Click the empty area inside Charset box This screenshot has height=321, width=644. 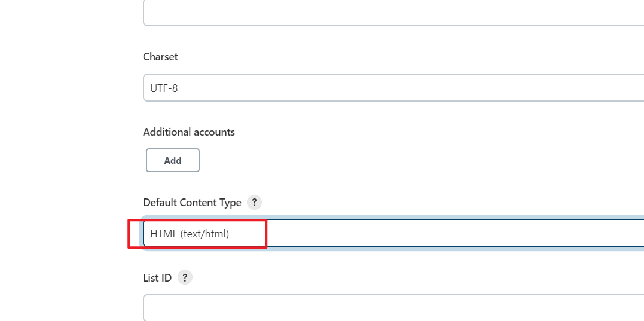[x=411, y=87]
